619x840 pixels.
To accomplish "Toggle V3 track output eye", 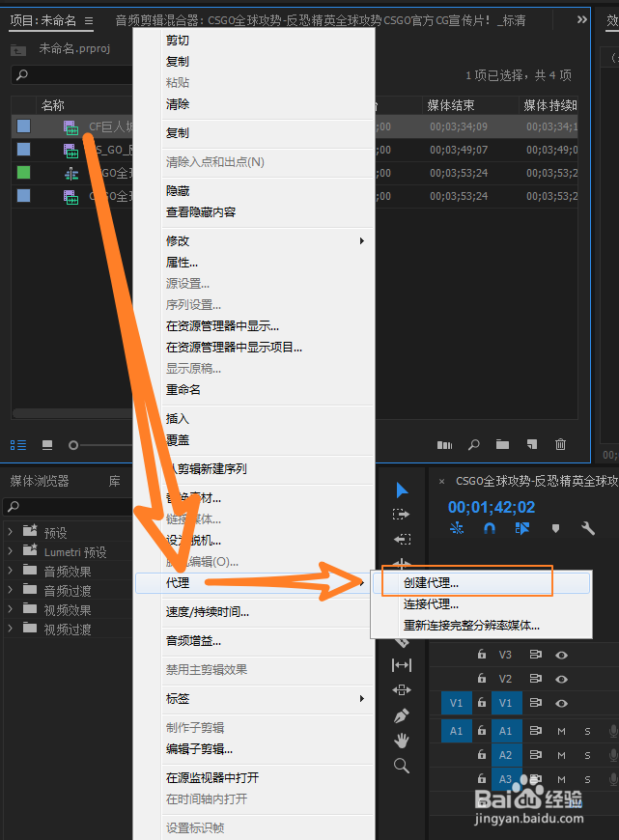I will click(x=561, y=655).
